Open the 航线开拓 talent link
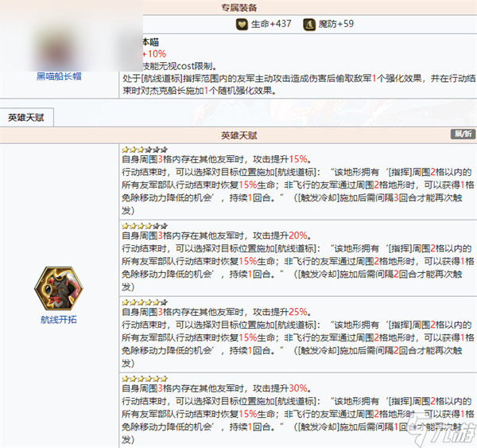 [60, 319]
